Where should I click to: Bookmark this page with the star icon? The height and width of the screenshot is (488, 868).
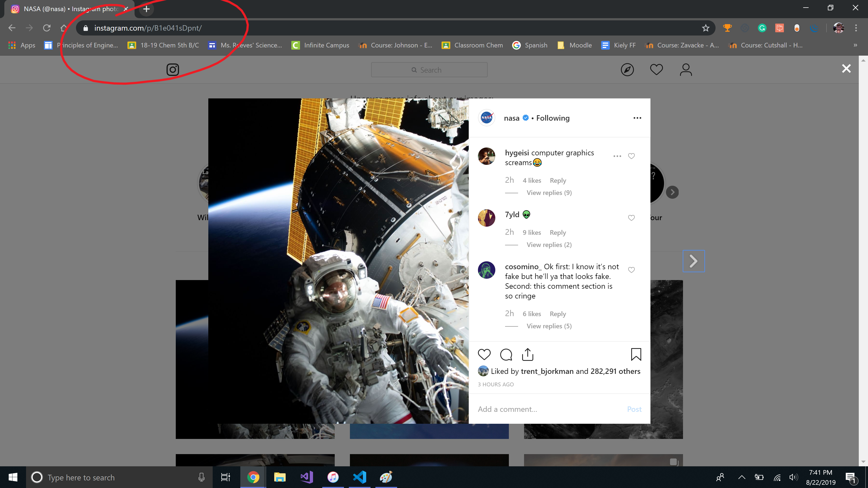click(x=706, y=28)
